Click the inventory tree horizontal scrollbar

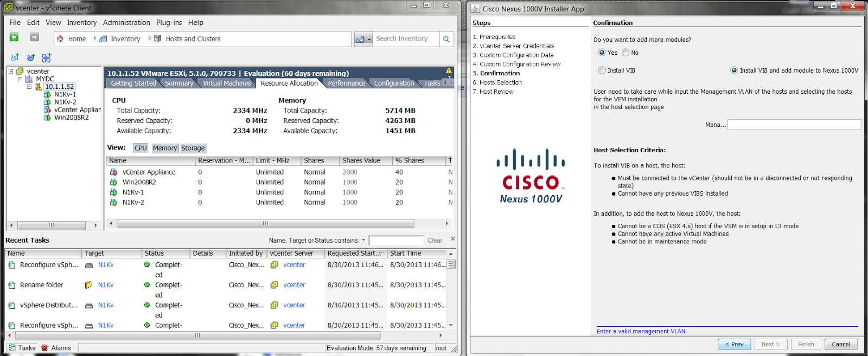tap(52, 225)
